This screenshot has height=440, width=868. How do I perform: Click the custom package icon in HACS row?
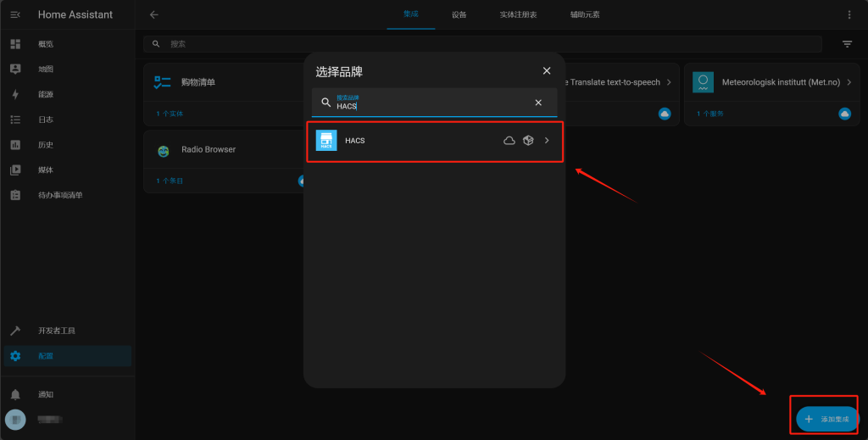528,141
